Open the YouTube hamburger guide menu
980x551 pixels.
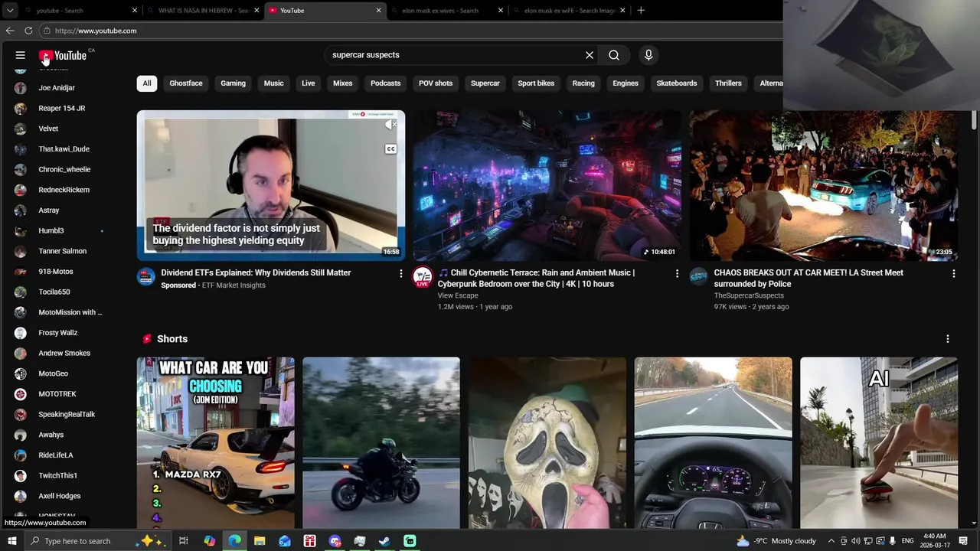pyautogui.click(x=21, y=55)
